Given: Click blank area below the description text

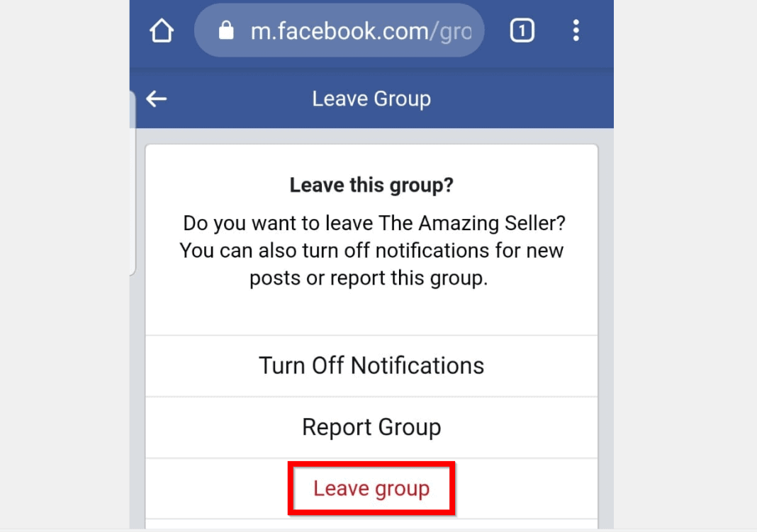Looking at the screenshot, I should coord(371,312).
